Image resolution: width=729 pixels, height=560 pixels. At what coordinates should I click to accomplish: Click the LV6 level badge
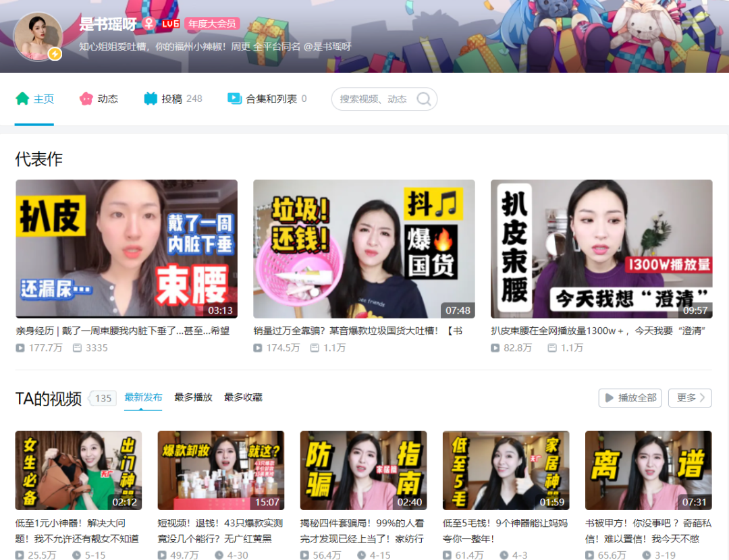(171, 23)
